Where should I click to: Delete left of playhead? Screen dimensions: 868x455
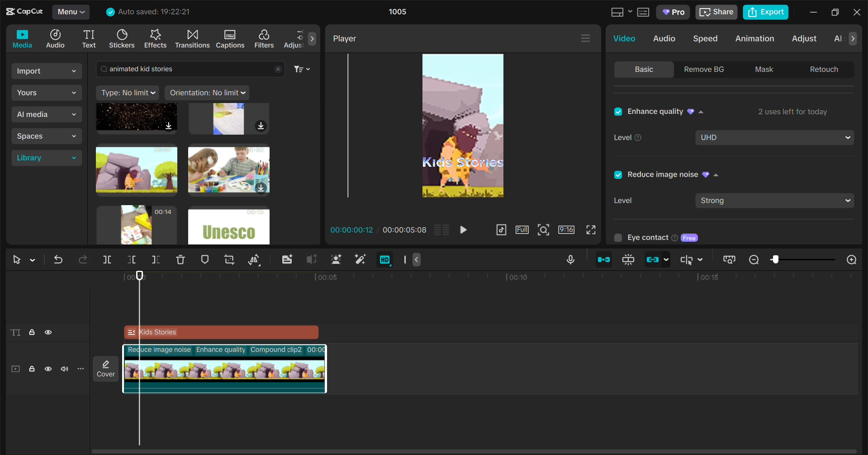[132, 259]
